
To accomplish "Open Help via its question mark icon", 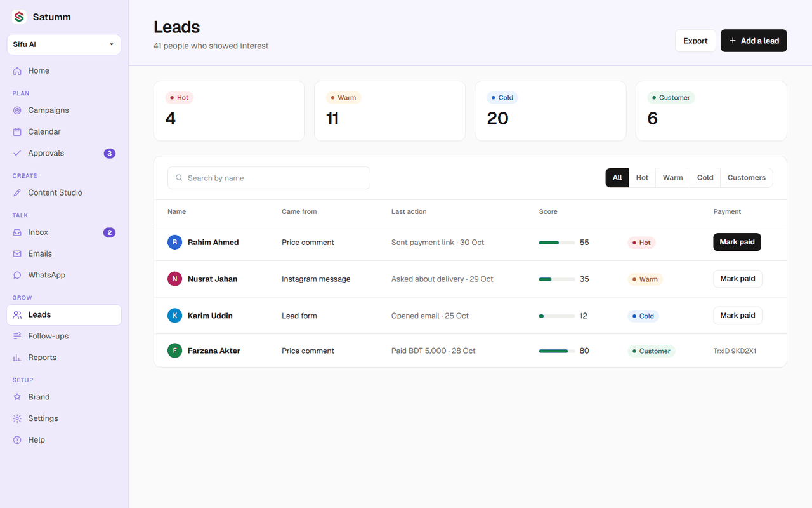I will [x=17, y=441].
